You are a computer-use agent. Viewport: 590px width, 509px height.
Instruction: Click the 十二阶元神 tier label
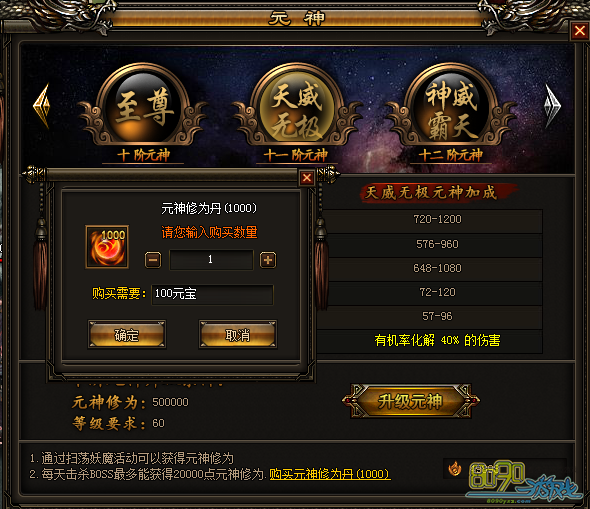click(x=450, y=155)
